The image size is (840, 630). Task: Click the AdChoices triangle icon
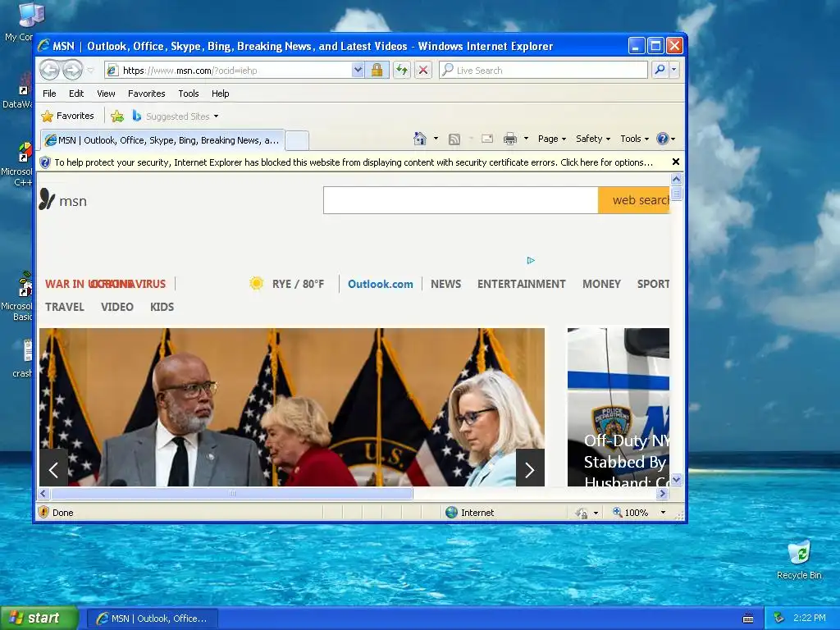[531, 260]
